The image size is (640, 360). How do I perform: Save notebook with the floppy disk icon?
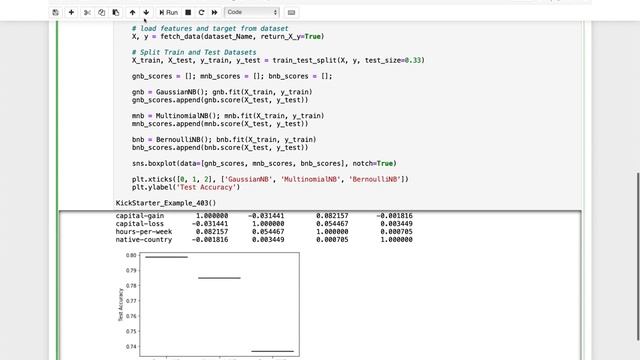pyautogui.click(x=56, y=13)
